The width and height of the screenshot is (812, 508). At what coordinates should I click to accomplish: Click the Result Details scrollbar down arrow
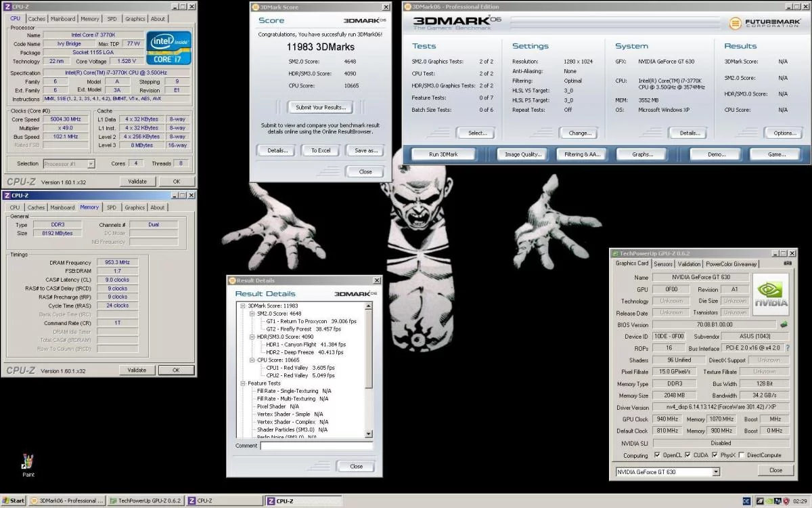pyautogui.click(x=369, y=433)
